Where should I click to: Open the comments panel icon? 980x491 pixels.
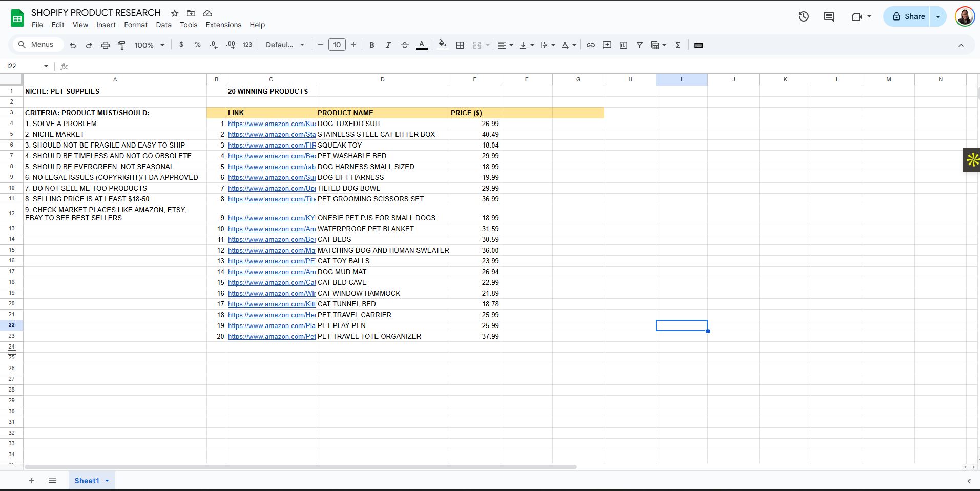pos(829,16)
